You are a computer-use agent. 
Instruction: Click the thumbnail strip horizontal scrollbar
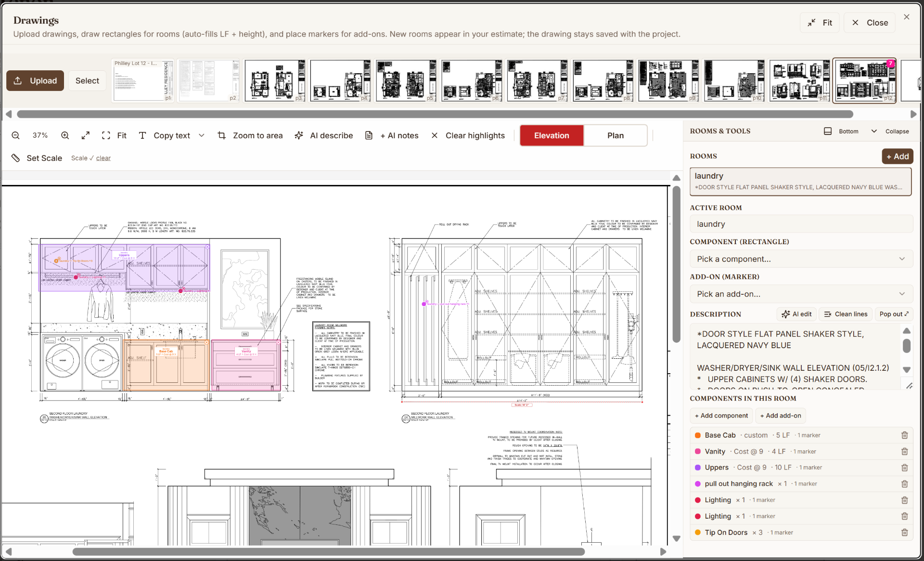435,114
